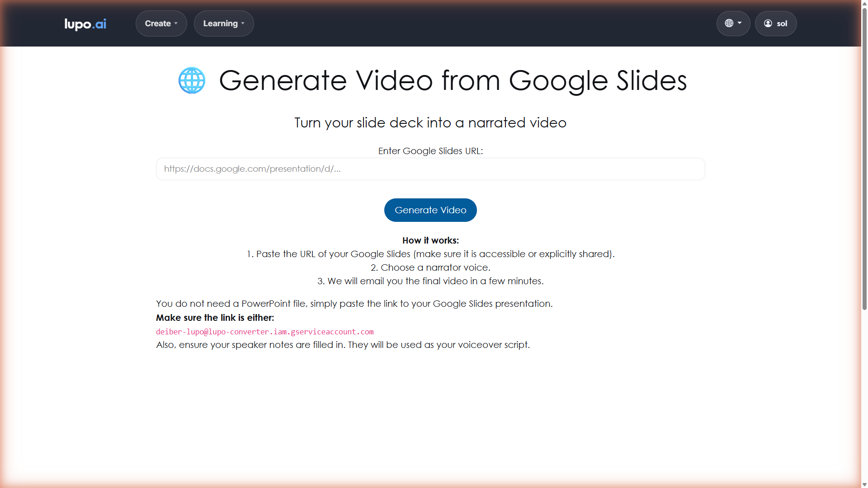Click 'You do not need a PowerPoint file' sentence
Viewport: 868px width, 488px height.
coord(354,304)
